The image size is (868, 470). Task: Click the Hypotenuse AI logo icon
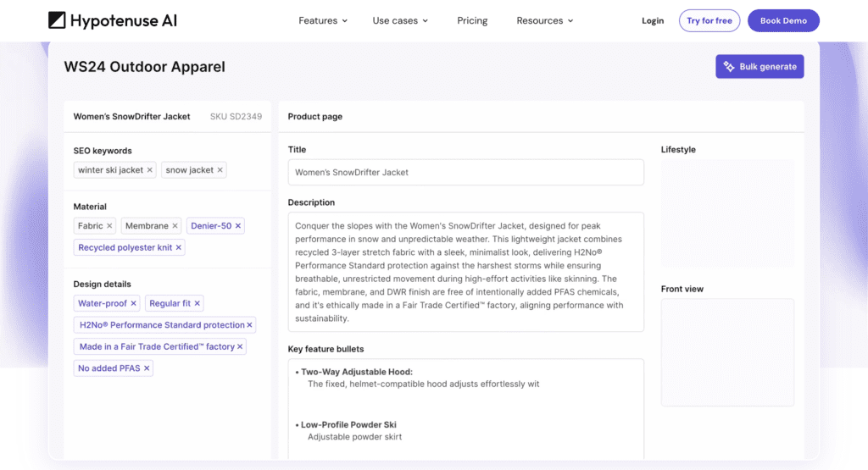[57, 20]
